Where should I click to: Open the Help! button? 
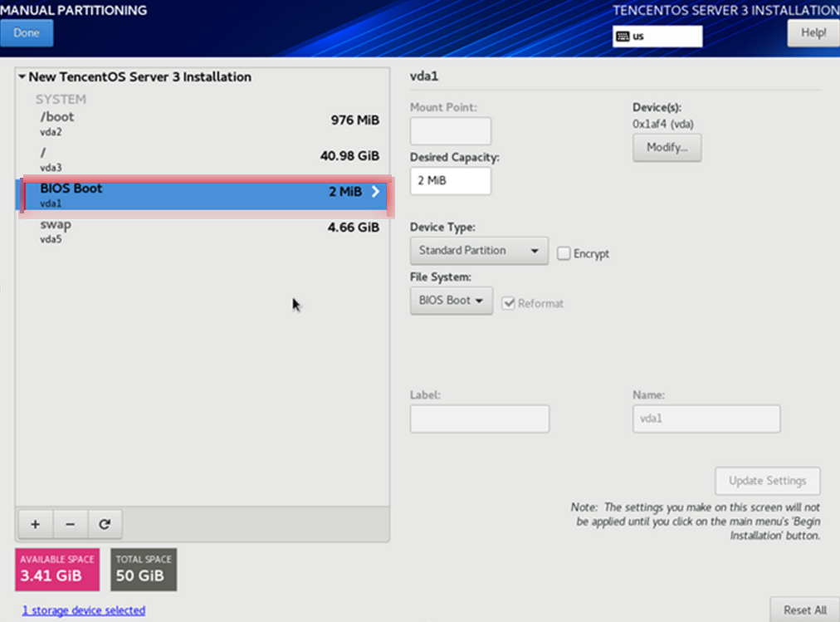click(813, 33)
